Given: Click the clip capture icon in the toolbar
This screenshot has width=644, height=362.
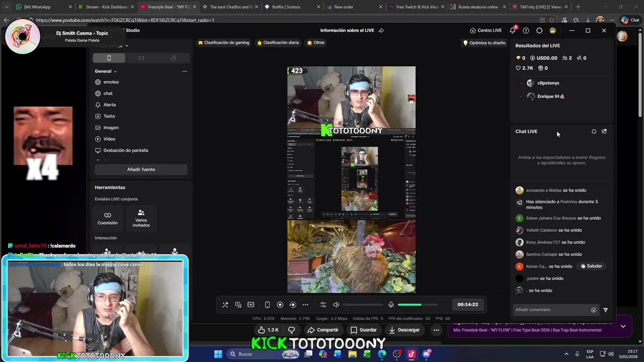Looking at the screenshot, I should click(x=251, y=305).
